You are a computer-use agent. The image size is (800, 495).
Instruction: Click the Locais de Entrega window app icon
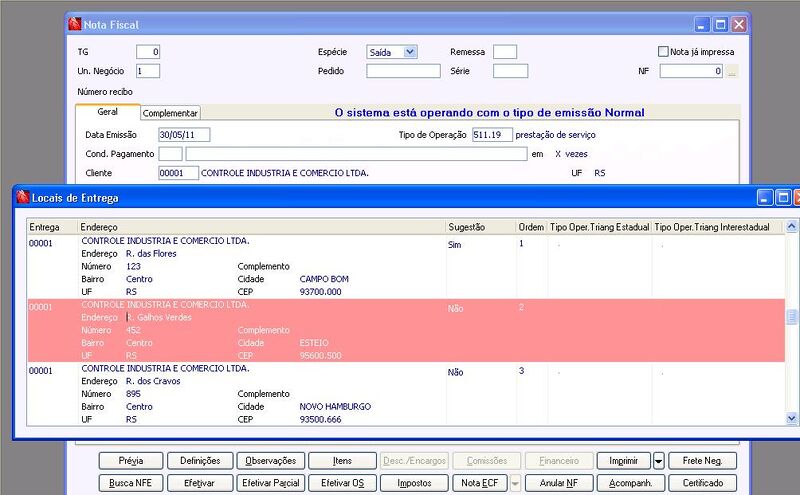coord(22,197)
